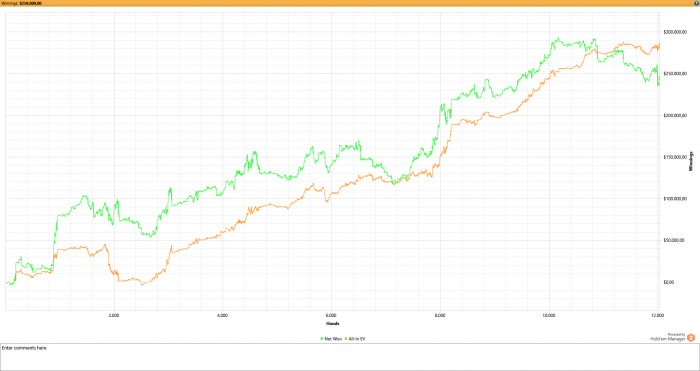This screenshot has width=700, height=371.
Task: Select the $150,000.00 axis label
Action: coord(674,157)
